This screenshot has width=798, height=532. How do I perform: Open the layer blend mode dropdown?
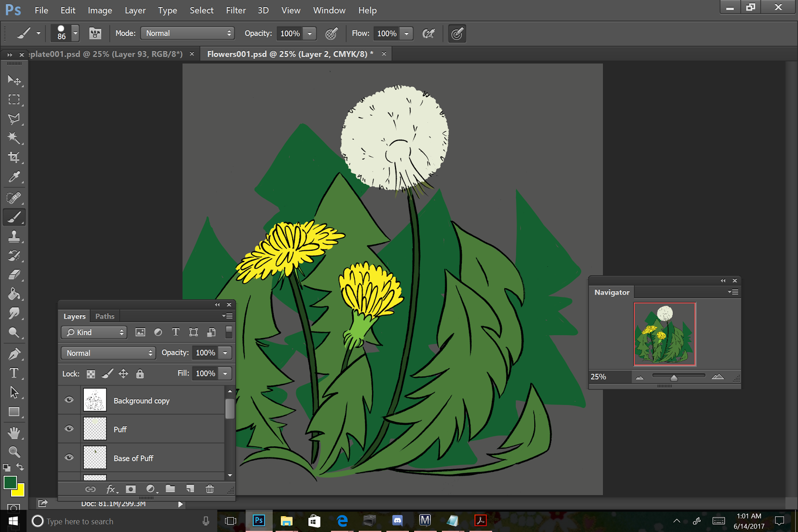108,353
